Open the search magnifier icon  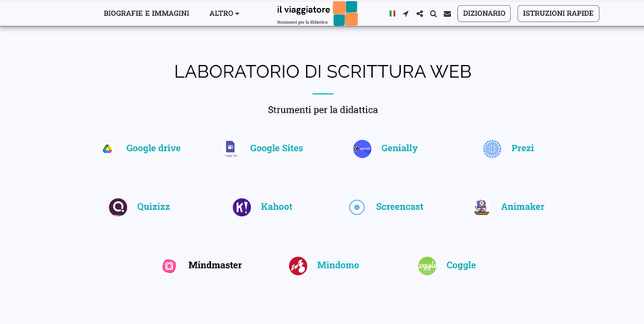tap(433, 14)
